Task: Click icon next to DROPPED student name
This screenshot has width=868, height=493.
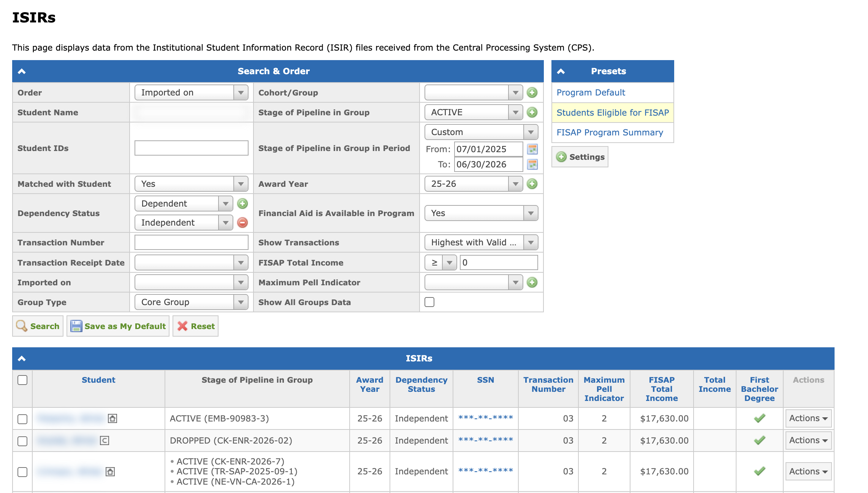Action: point(105,441)
